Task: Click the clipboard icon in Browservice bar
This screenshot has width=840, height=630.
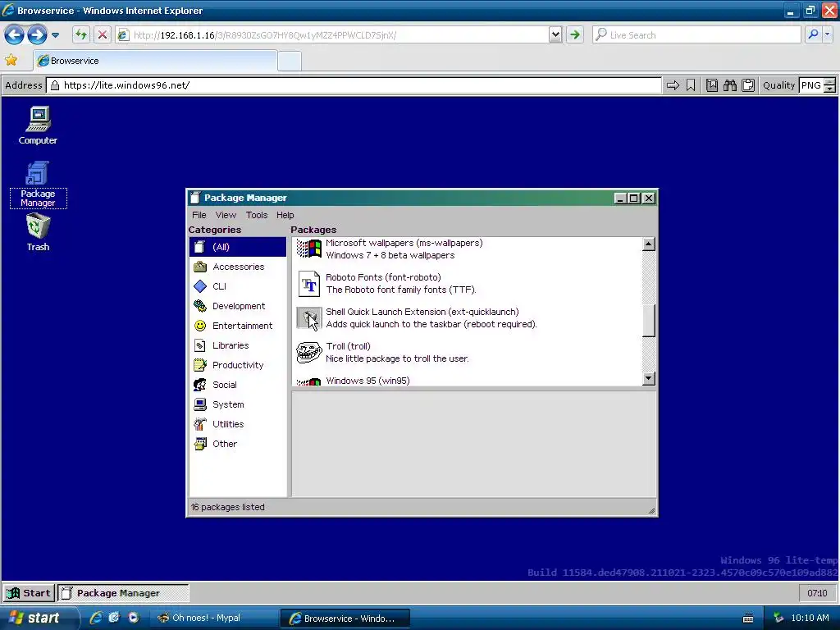Action: pyautogui.click(x=748, y=85)
